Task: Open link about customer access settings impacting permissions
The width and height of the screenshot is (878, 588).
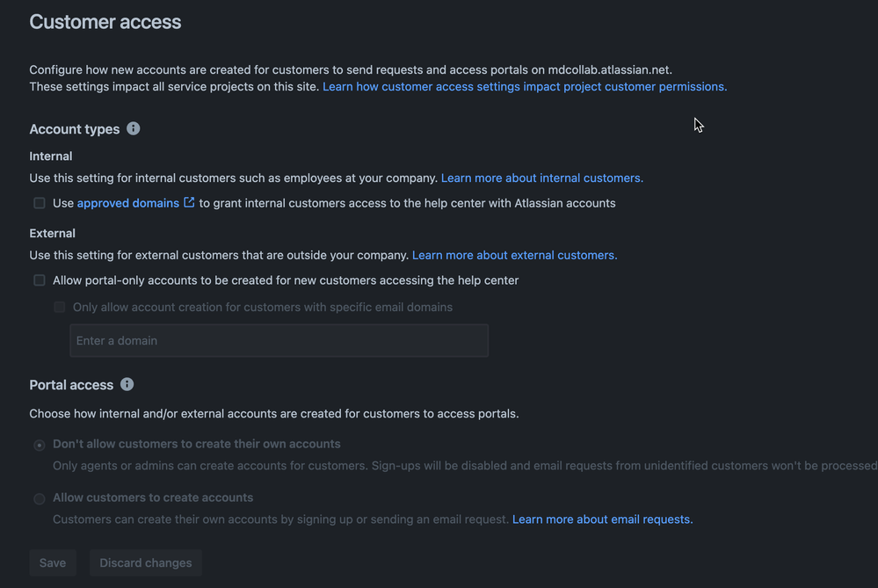Action: pos(524,86)
